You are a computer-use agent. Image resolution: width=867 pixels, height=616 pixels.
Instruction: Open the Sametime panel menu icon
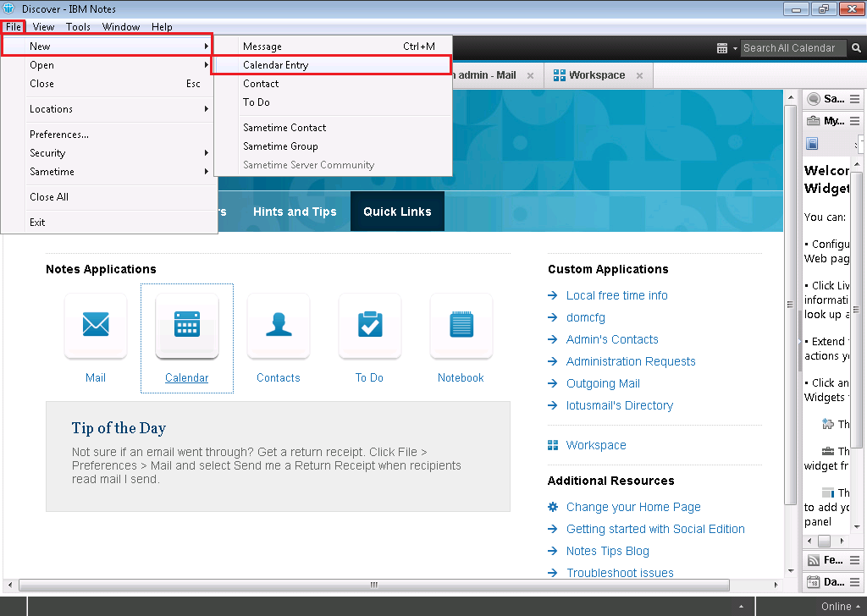(855, 99)
